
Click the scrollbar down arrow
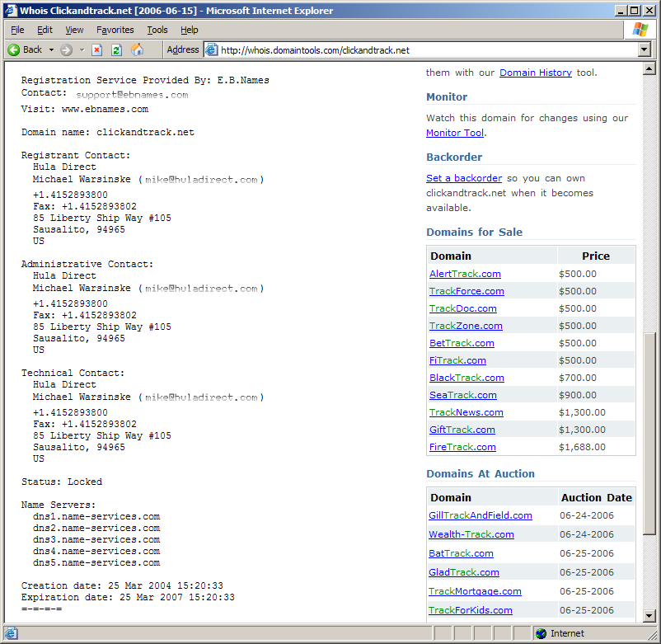(x=649, y=616)
